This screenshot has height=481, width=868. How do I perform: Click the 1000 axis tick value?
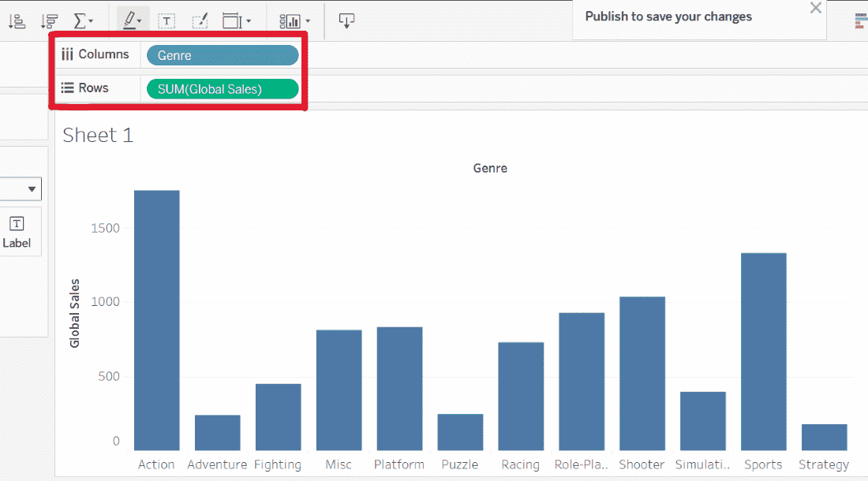(105, 302)
